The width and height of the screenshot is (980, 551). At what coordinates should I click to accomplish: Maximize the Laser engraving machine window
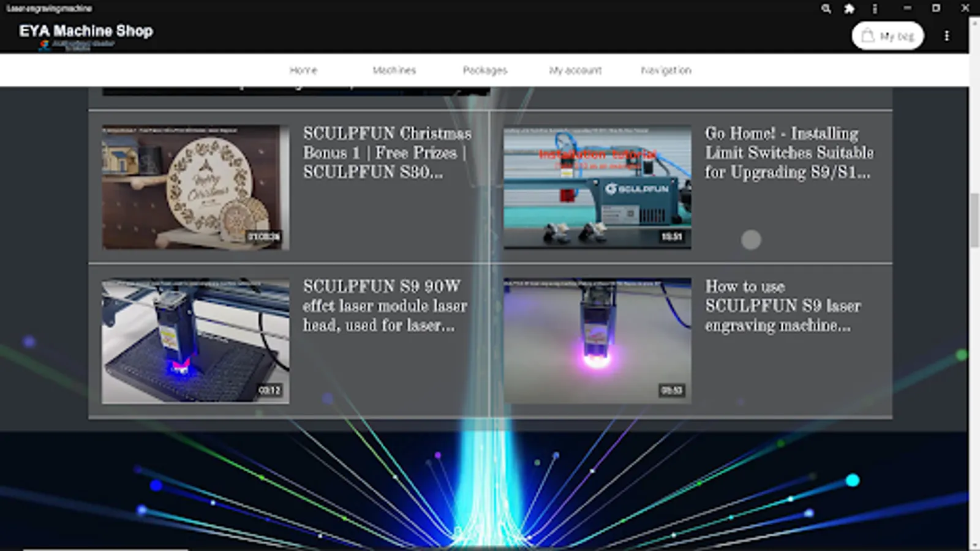pyautogui.click(x=936, y=9)
